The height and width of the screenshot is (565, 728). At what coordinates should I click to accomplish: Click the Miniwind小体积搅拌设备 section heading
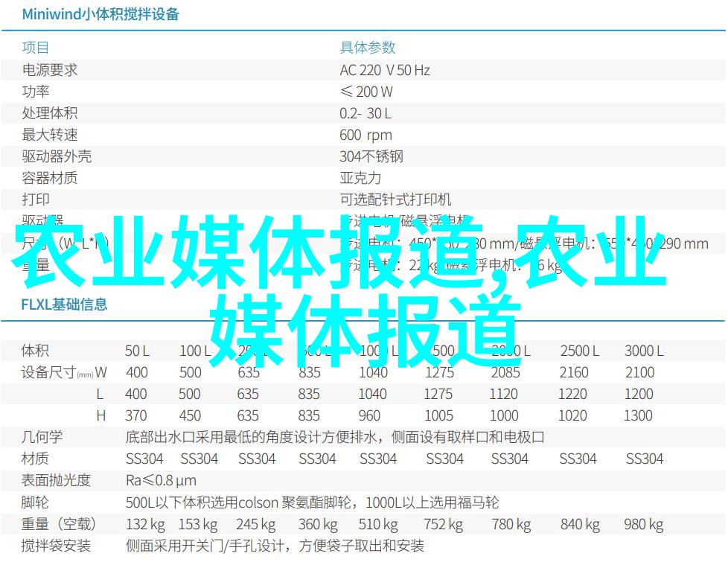(x=100, y=14)
